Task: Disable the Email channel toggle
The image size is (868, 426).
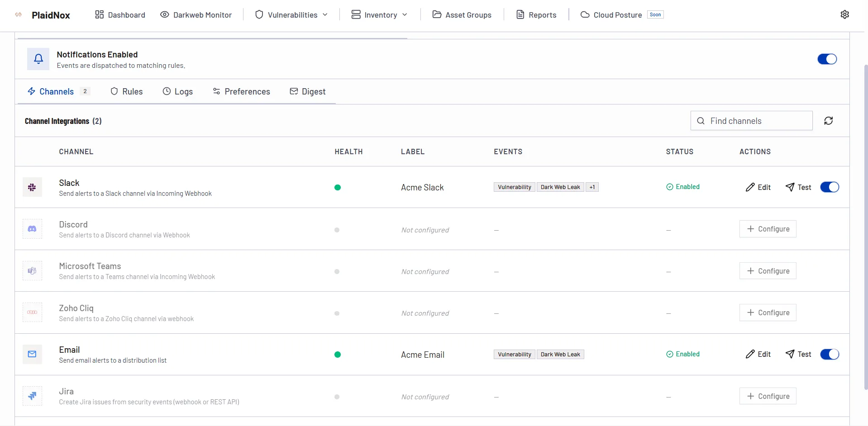Action: pyautogui.click(x=830, y=354)
